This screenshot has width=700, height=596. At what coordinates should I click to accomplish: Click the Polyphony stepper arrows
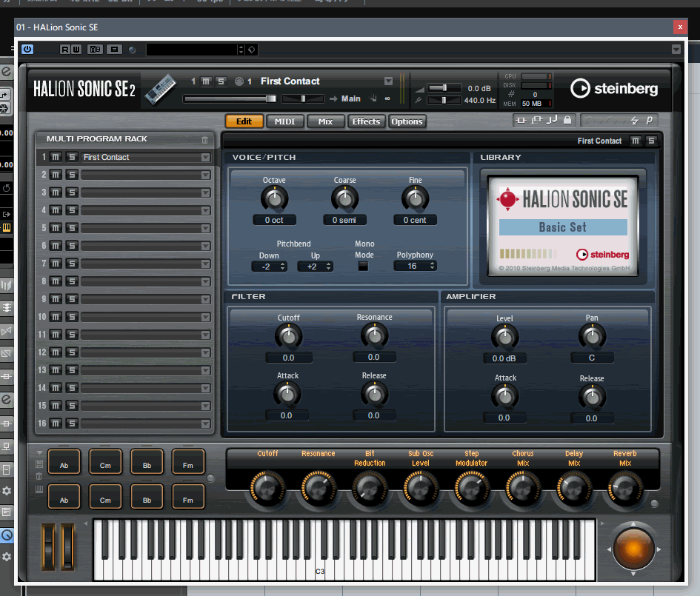[x=432, y=266]
